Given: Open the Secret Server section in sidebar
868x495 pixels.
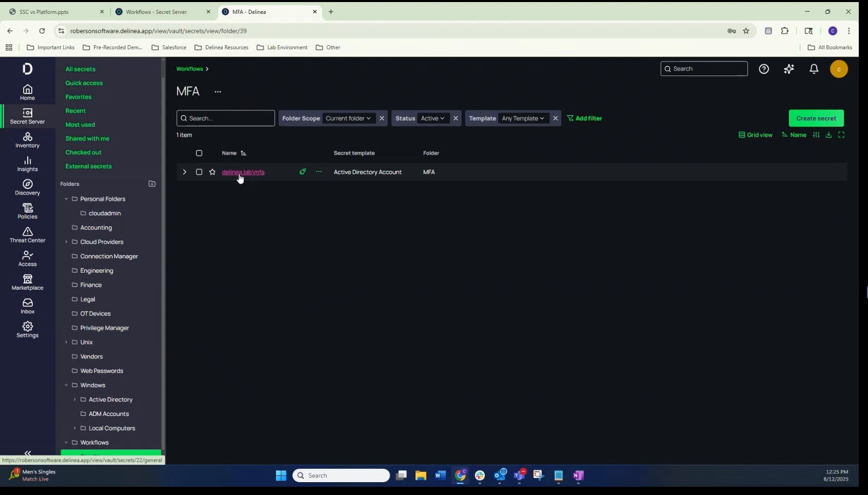Looking at the screenshot, I should coord(28,117).
